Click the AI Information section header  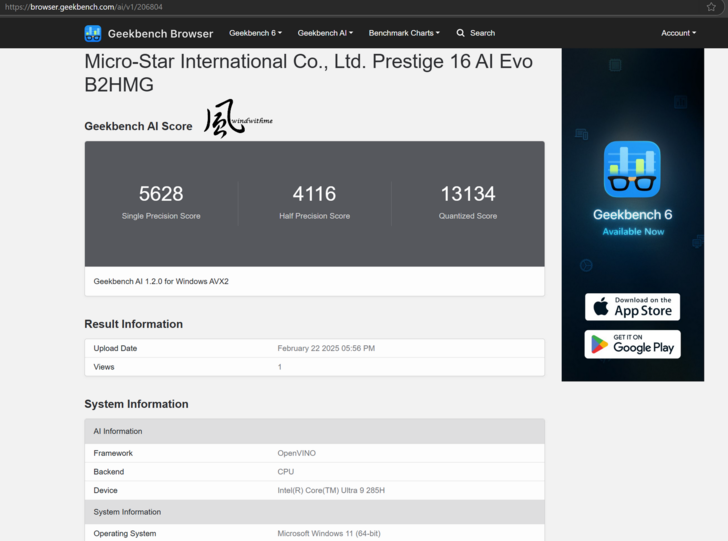314,431
